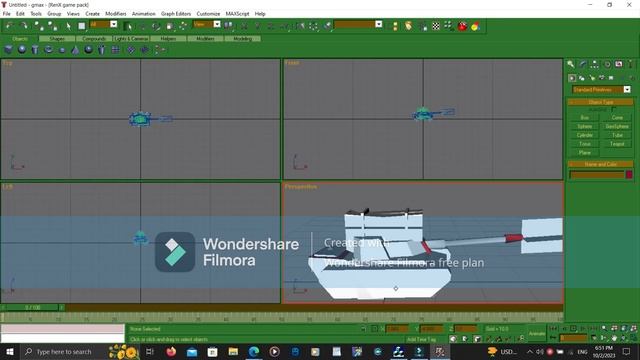640x360 pixels.
Task: Collapse the Object Type rollout
Action: 600,102
